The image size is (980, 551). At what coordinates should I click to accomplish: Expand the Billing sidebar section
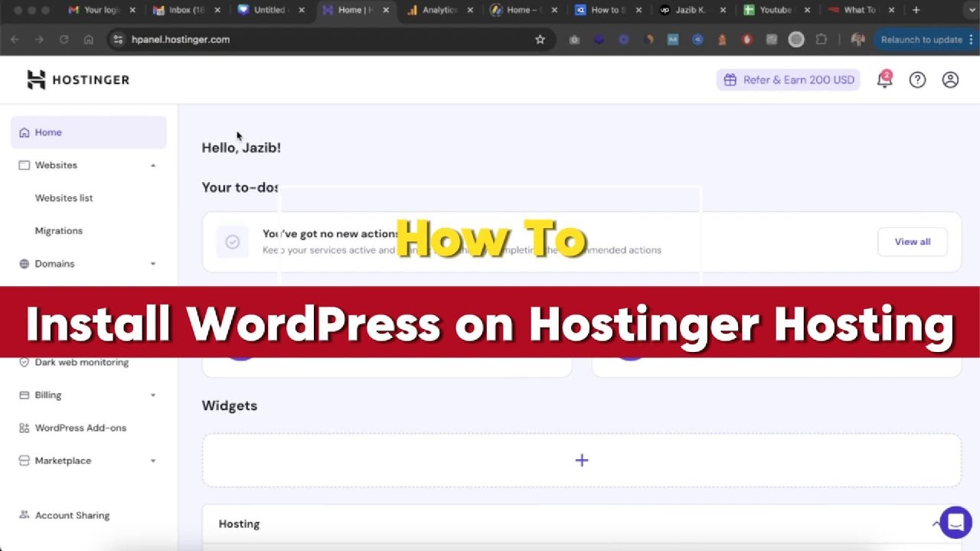153,396
